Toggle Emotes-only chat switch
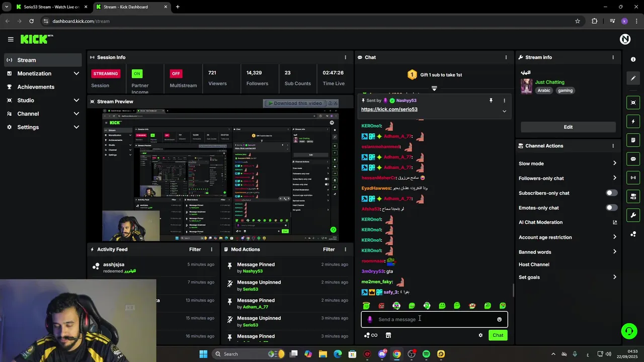The image size is (644, 362). (611, 208)
